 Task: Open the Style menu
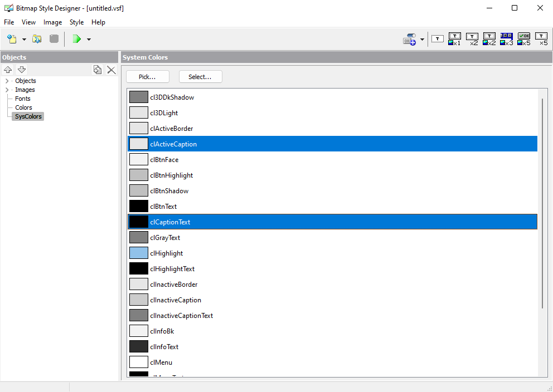(76, 22)
